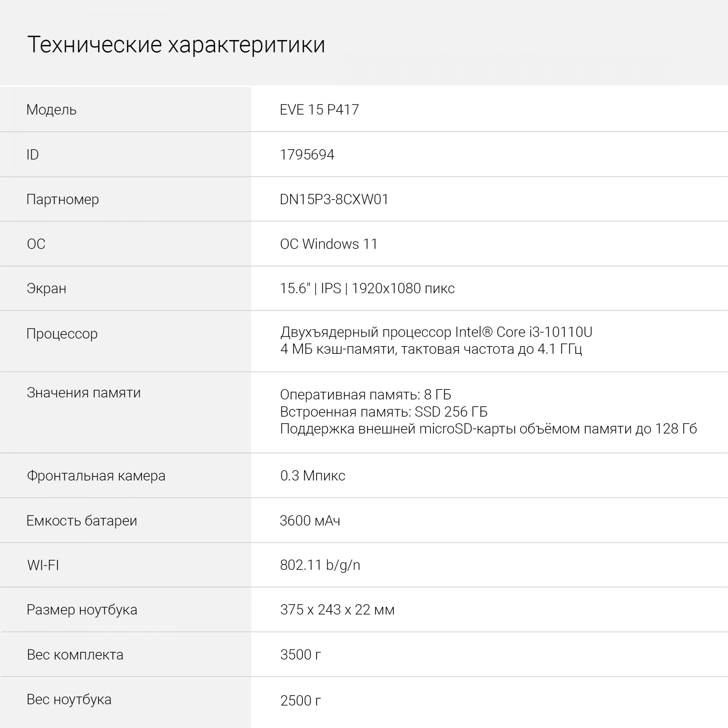Viewport: 728px width, 728px height.
Task: Click the laptop weight value 2500 г
Action: click(300, 700)
